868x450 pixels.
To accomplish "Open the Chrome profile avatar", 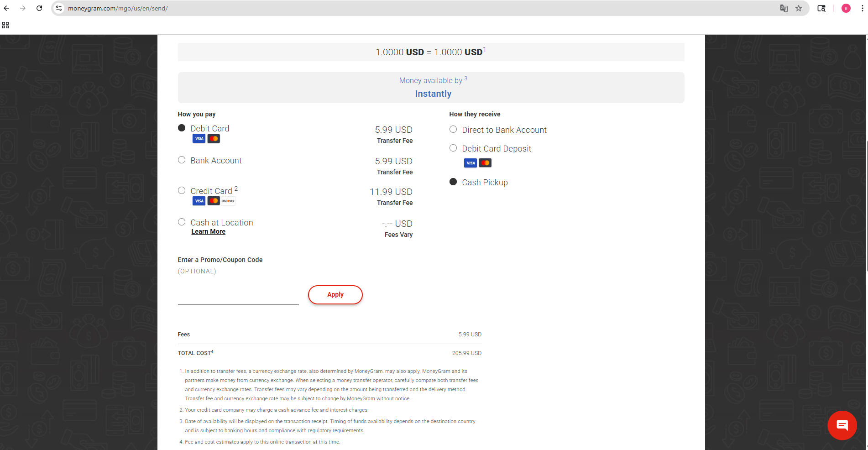I will pyautogui.click(x=846, y=8).
